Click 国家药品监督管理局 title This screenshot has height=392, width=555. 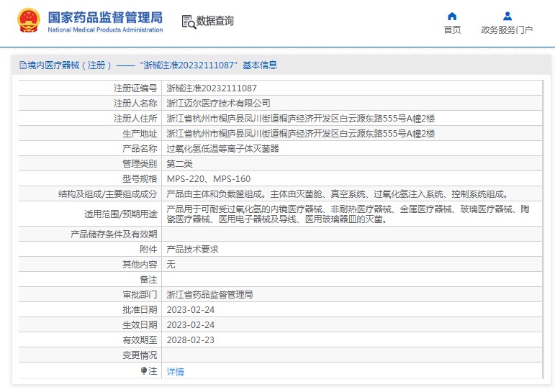coord(105,18)
